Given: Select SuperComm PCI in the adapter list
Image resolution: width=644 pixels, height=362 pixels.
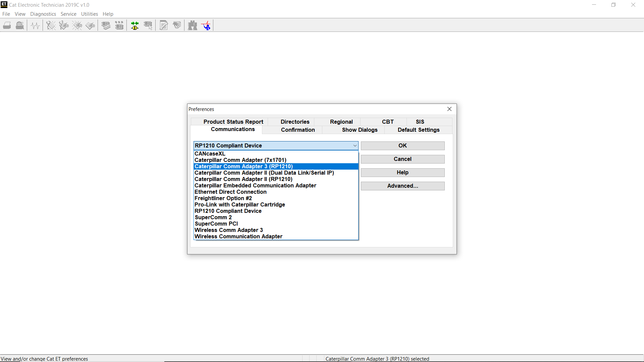Looking at the screenshot, I should tap(216, 224).
